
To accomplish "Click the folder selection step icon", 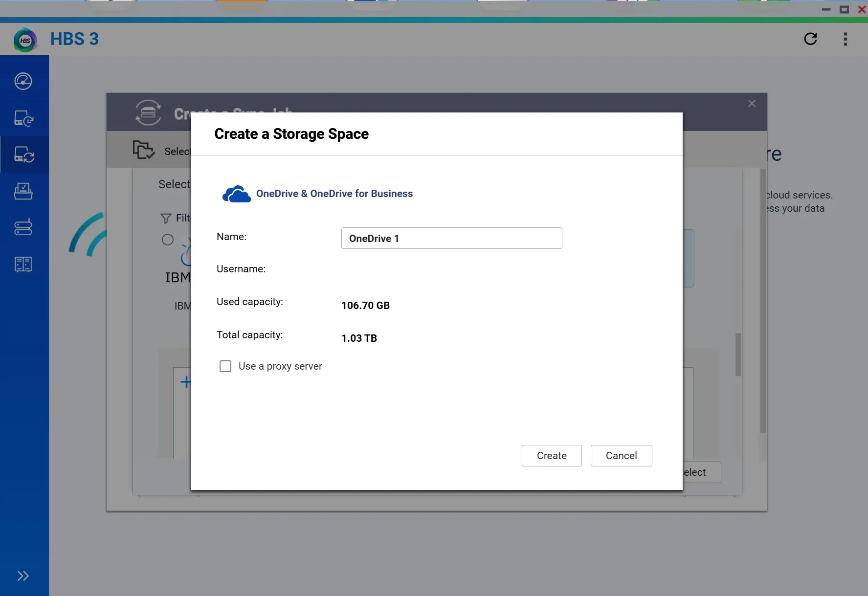I will click(x=144, y=150).
